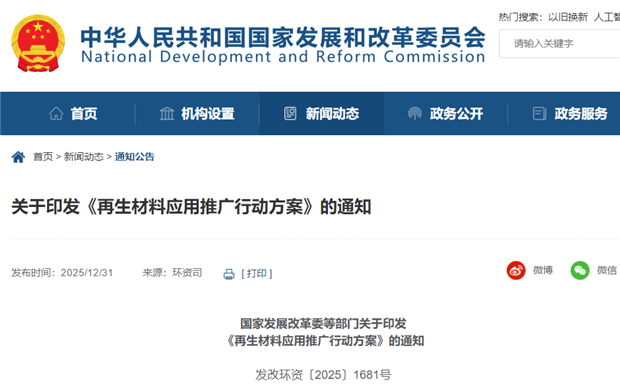Click the document number 发改环资〔2025〕1681号

(x=323, y=375)
